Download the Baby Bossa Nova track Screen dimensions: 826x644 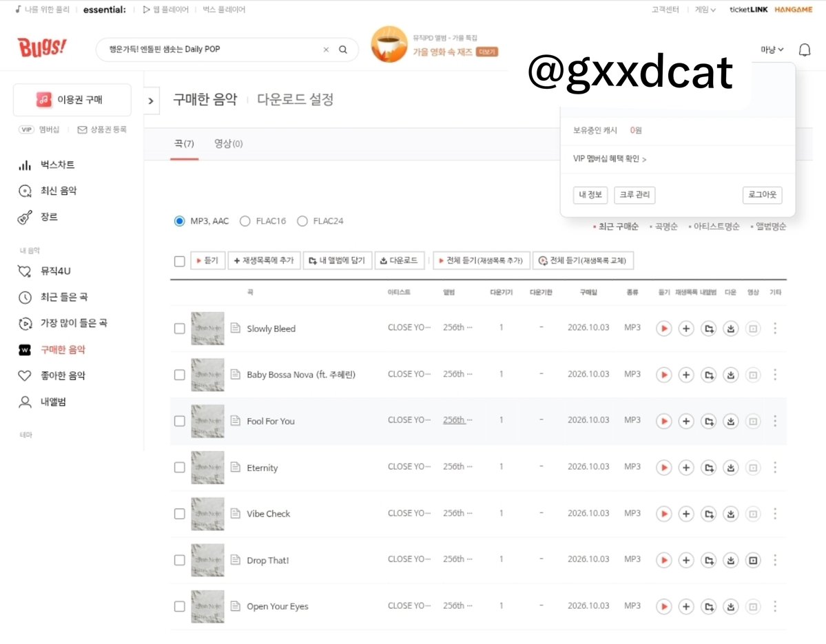coord(731,375)
